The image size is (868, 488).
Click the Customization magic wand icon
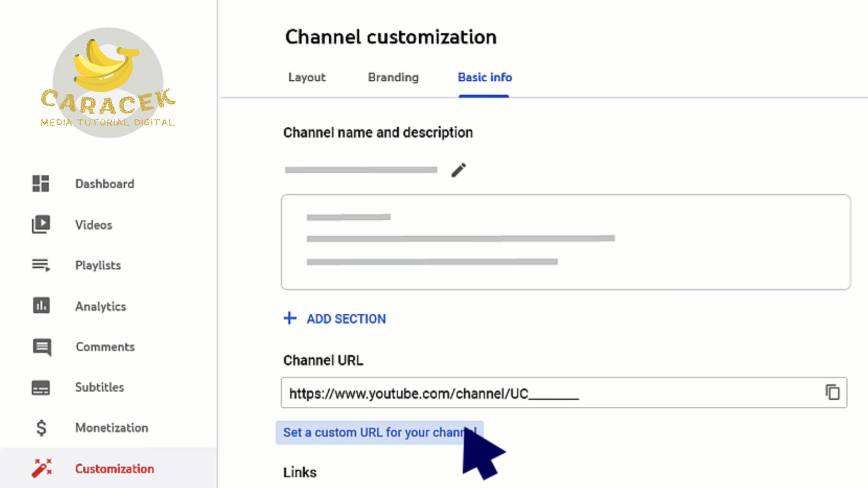(42, 468)
